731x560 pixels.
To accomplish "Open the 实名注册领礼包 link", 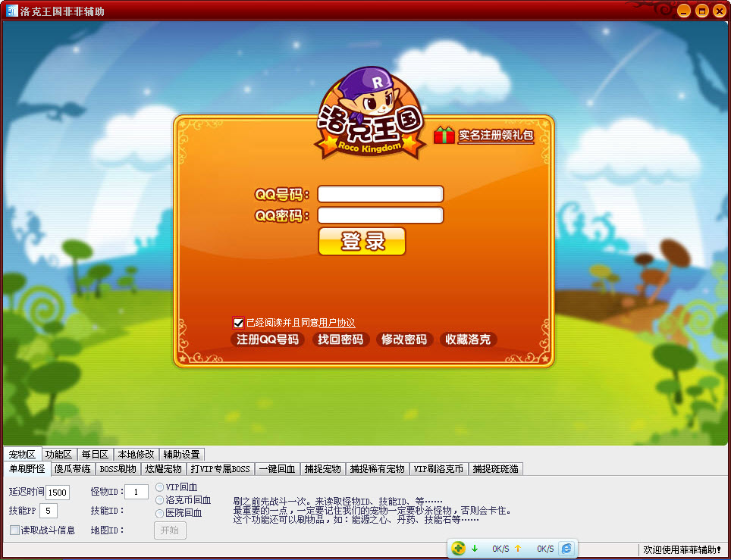I will (x=496, y=135).
